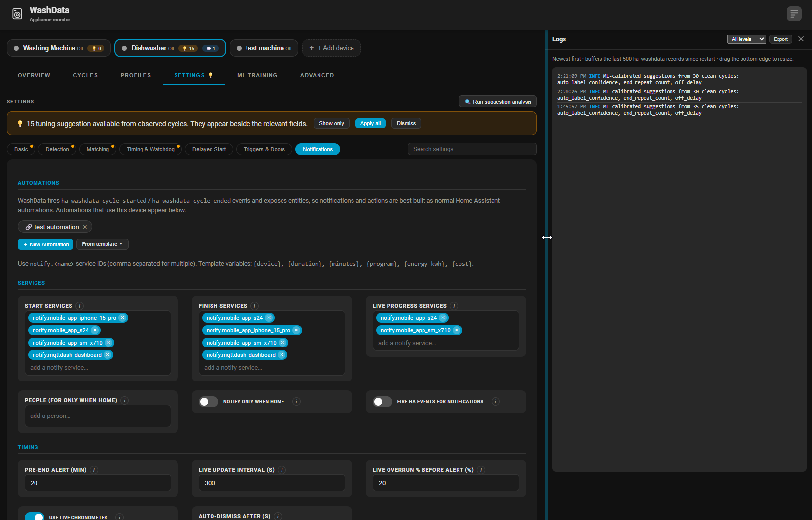This screenshot has height=520, width=812.
Task: Remove notify.mobile_app_sm_x710 from Live Progress Services
Action: click(x=457, y=330)
